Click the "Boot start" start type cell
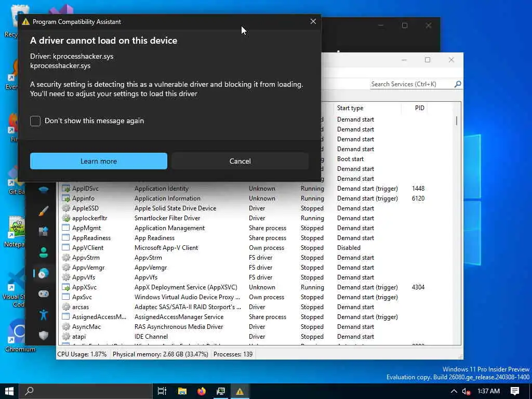Viewport: 532px width, 399px height. tap(350, 159)
